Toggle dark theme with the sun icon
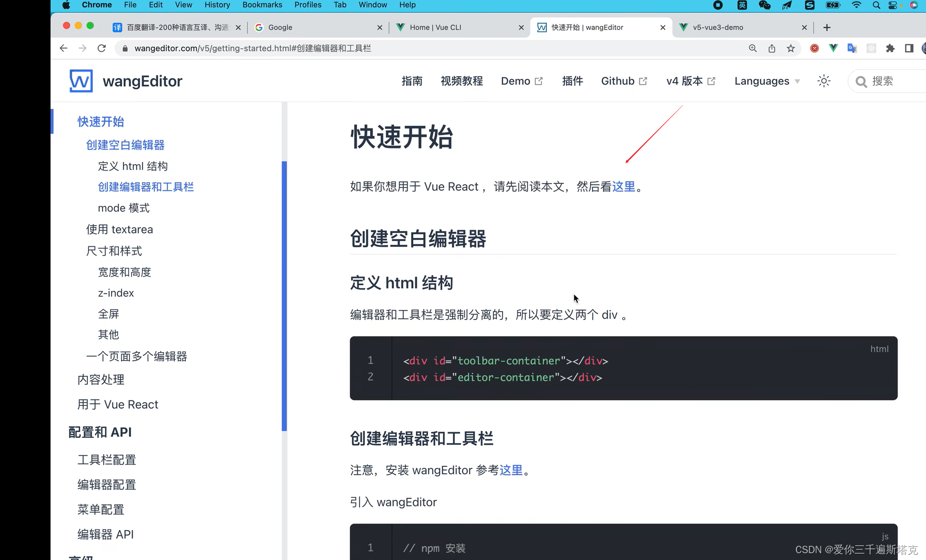This screenshot has height=560, width=926. (x=824, y=81)
